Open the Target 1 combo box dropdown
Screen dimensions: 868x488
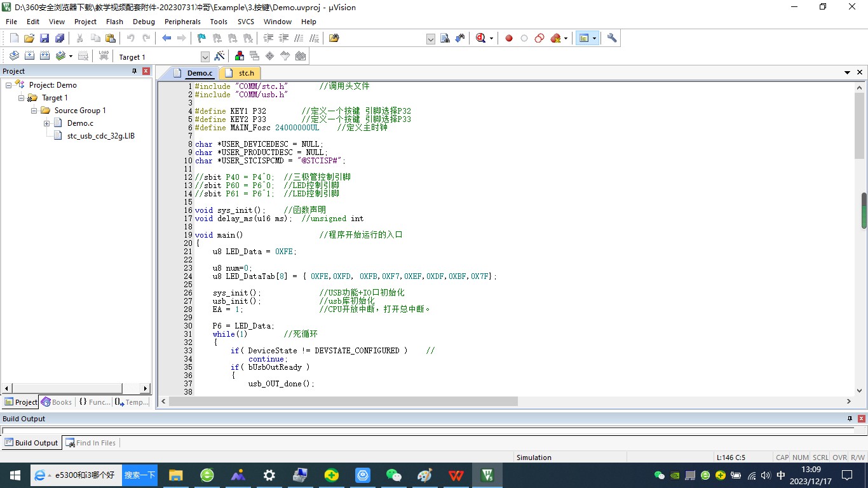pos(205,57)
